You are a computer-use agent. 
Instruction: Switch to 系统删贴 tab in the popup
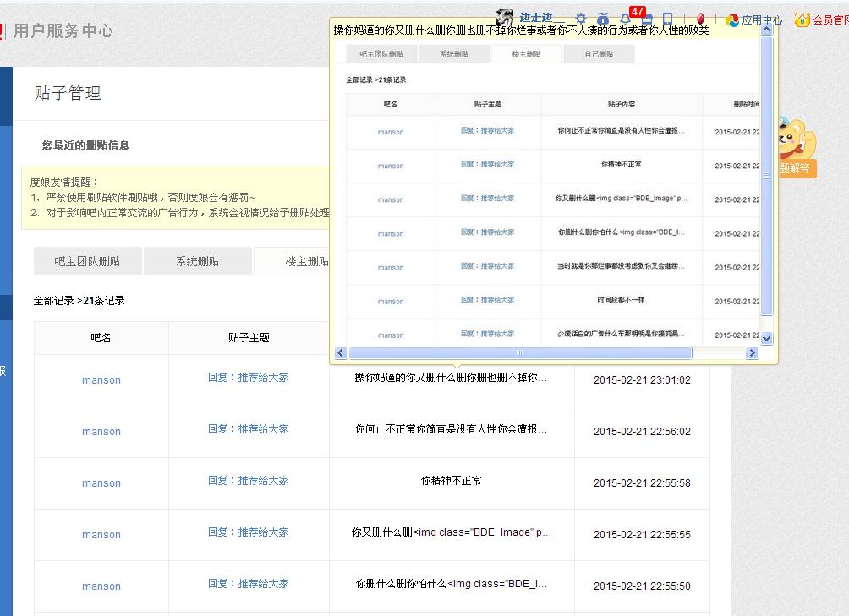tap(454, 53)
